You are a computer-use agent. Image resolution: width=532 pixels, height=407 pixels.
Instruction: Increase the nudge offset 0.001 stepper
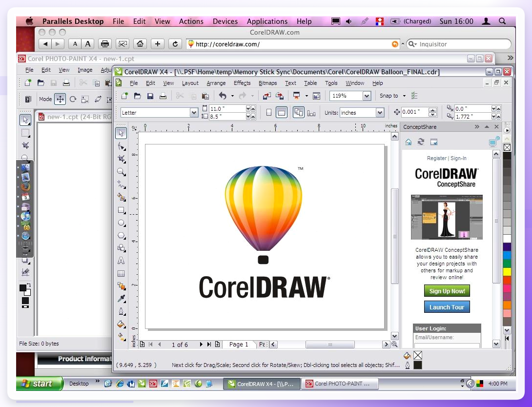432,110
